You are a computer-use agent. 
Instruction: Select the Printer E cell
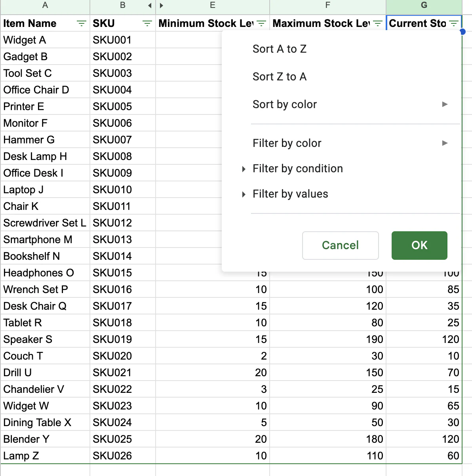pyautogui.click(x=45, y=107)
